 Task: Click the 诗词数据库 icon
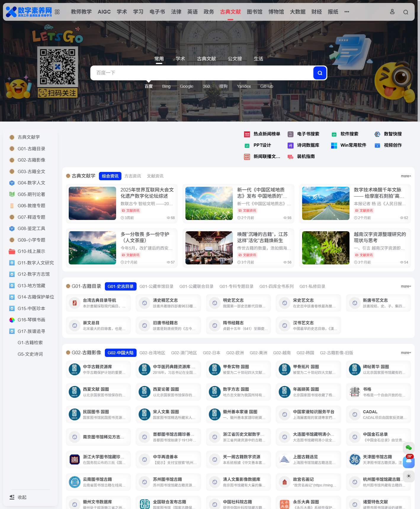[x=291, y=145]
